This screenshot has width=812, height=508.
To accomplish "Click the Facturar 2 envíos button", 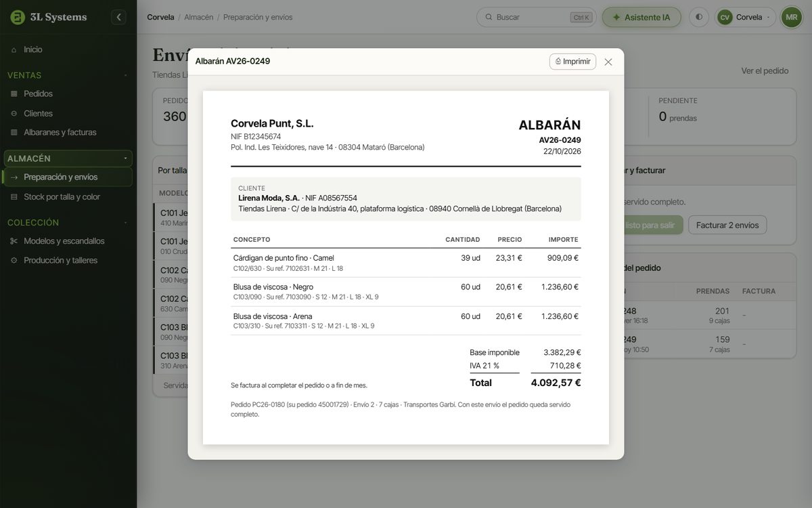I will 727,225.
